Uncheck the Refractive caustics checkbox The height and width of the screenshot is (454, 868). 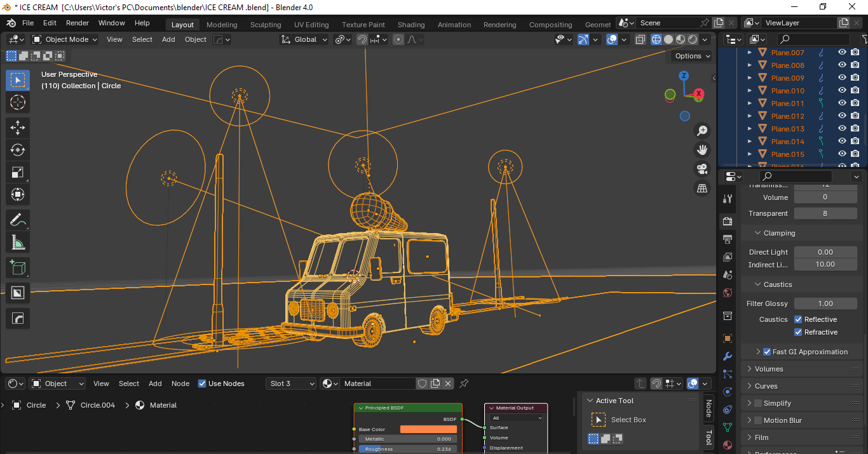tap(798, 332)
